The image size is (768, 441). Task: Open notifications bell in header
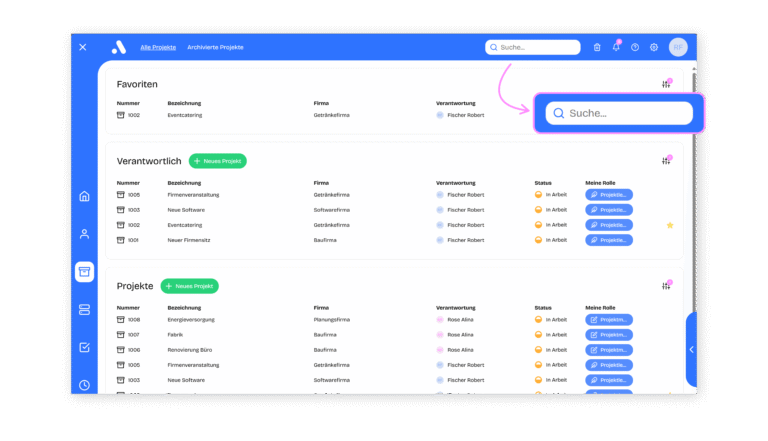[616, 47]
